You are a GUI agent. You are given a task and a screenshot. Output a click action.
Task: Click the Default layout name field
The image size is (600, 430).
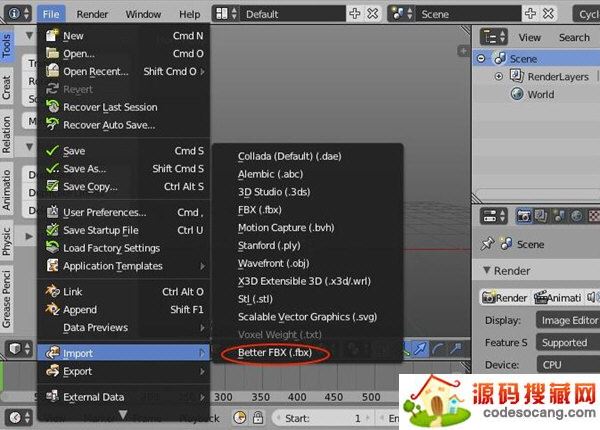(x=293, y=14)
